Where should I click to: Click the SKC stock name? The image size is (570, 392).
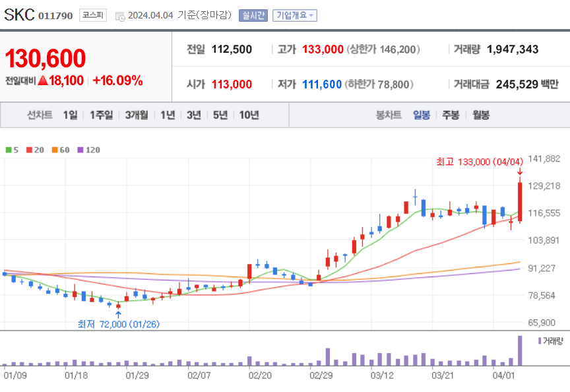[x=19, y=15]
